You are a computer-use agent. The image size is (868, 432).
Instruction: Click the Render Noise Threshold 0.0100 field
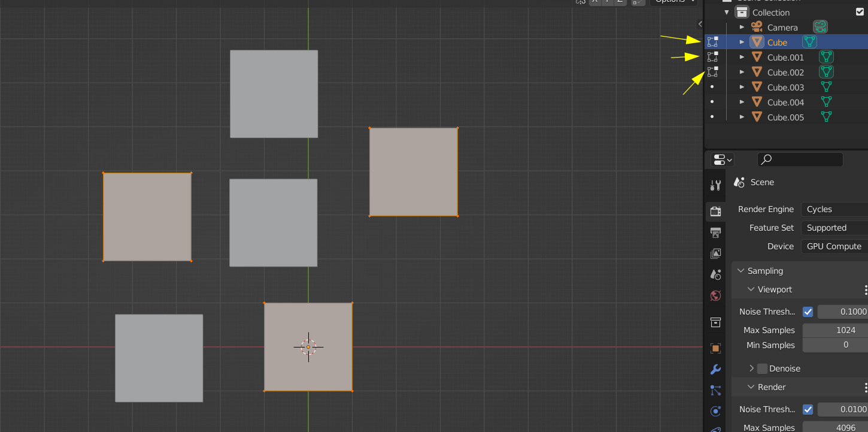[x=843, y=409]
